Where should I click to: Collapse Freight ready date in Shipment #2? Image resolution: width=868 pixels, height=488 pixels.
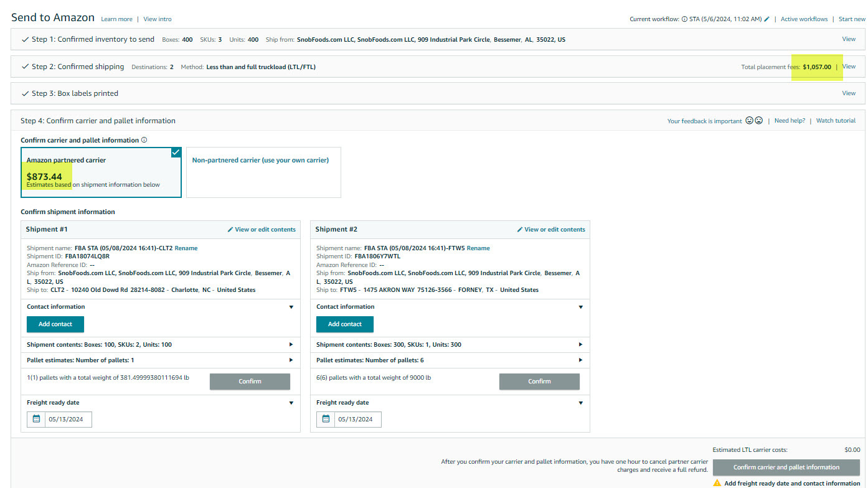click(580, 403)
